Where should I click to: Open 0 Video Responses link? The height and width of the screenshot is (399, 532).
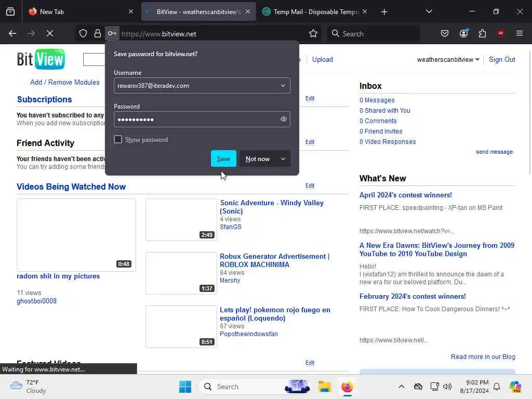pyautogui.click(x=388, y=142)
